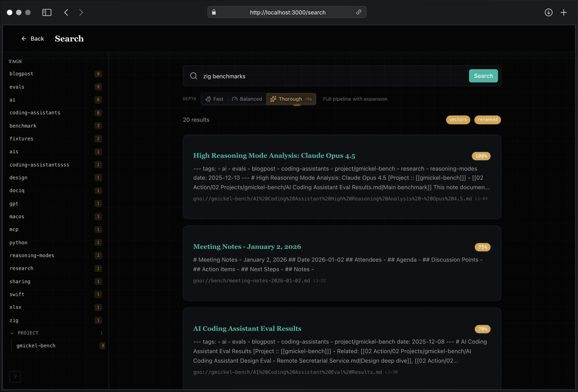The image size is (578, 392).
Task: Filter by the gmickel-bench project tag
Action: pyautogui.click(x=36, y=346)
